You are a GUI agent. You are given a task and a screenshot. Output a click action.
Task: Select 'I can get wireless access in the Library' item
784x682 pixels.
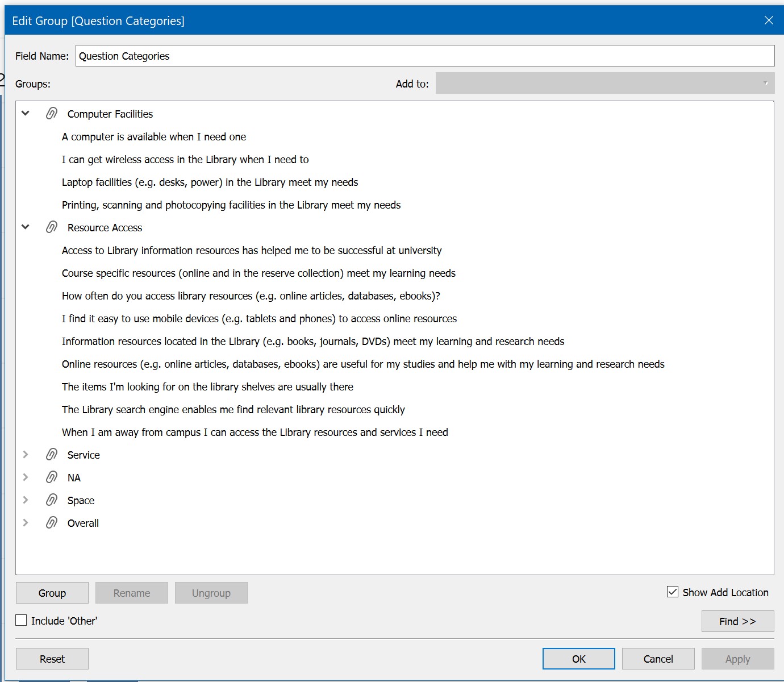click(x=185, y=160)
